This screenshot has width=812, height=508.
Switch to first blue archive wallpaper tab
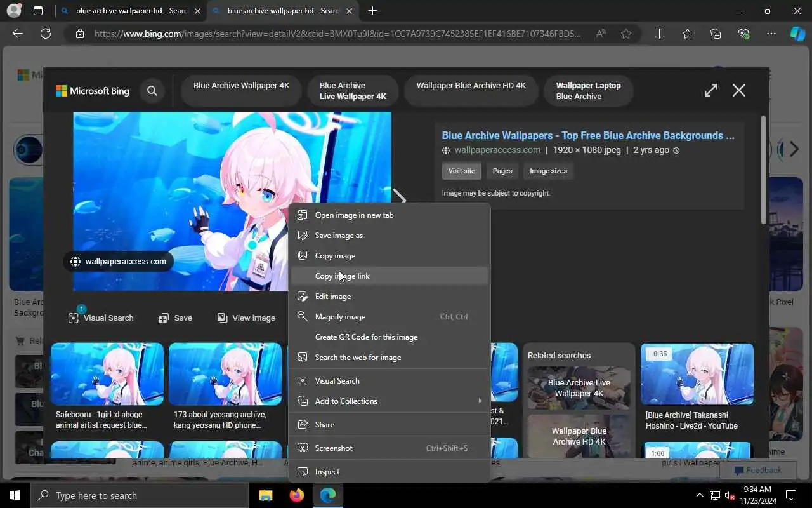[x=131, y=11]
